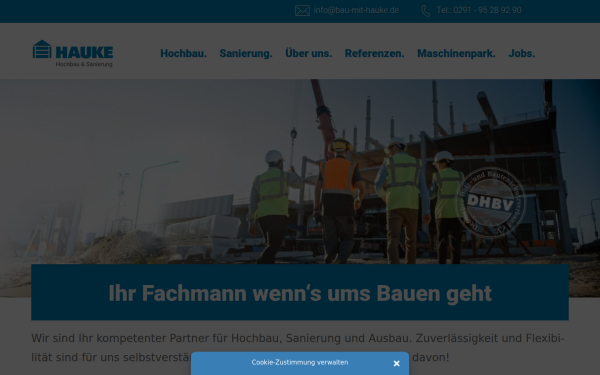Open the Jobs menu item
Image resolution: width=600 pixels, height=375 pixels.
522,53
